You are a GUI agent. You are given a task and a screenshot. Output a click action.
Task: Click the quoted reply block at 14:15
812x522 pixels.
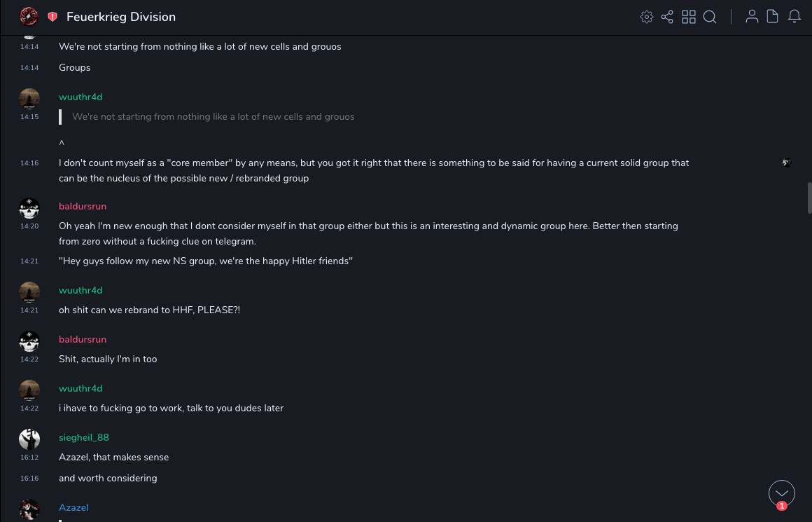[x=213, y=116]
